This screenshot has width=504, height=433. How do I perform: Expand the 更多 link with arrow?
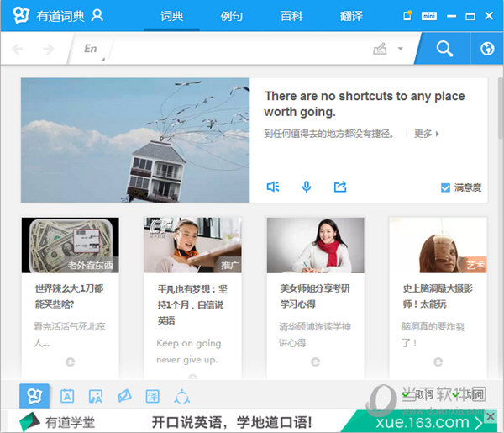click(427, 133)
